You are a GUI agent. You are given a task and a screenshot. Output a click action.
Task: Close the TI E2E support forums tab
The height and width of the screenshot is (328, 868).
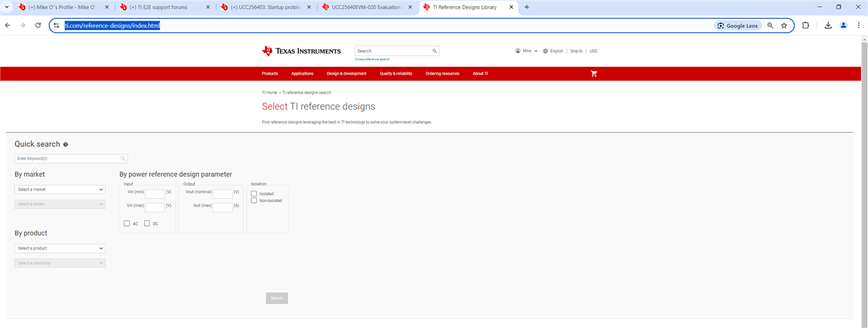click(x=207, y=7)
